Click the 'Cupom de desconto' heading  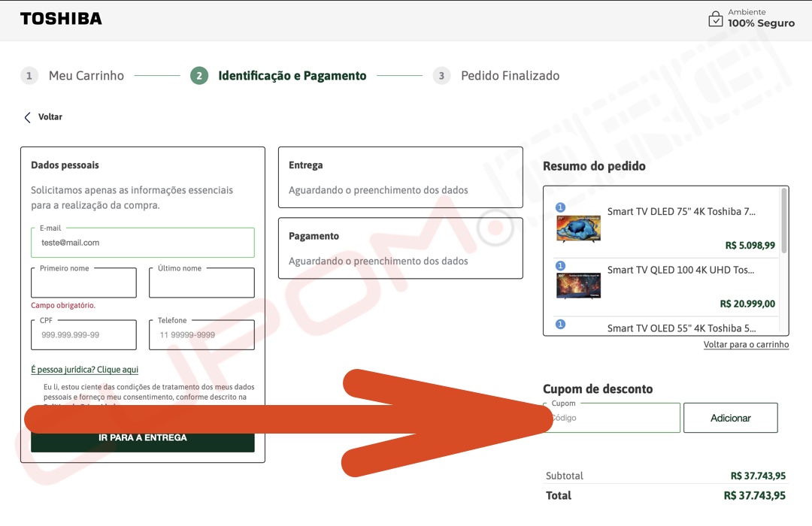click(598, 388)
